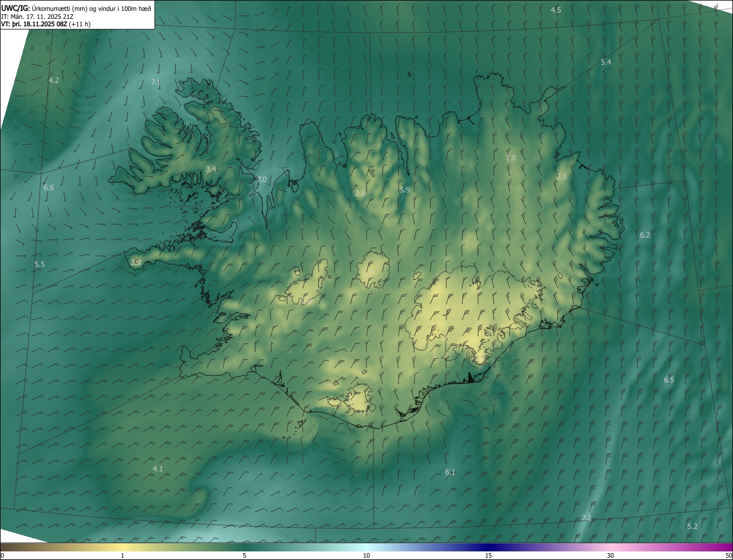Click the 4.5 value on the map
The image size is (733, 560).
pos(556,10)
